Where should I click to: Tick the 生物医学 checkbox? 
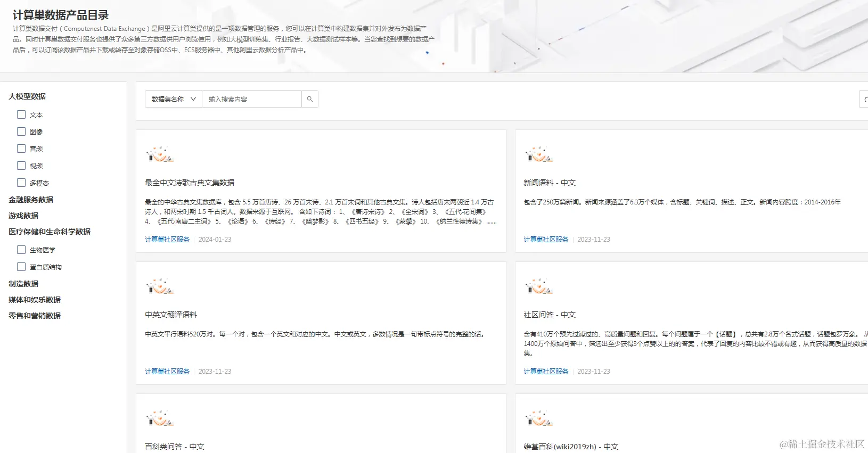21,250
